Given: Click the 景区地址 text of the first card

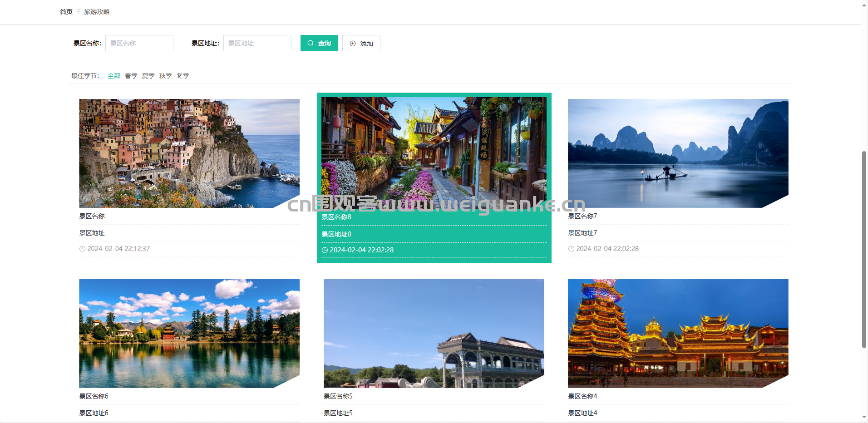Looking at the screenshot, I should (92, 233).
